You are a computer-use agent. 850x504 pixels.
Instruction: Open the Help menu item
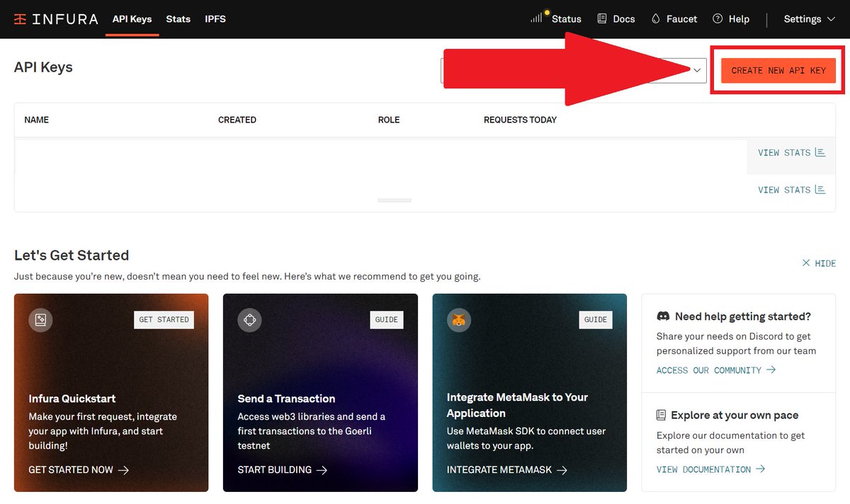(739, 19)
